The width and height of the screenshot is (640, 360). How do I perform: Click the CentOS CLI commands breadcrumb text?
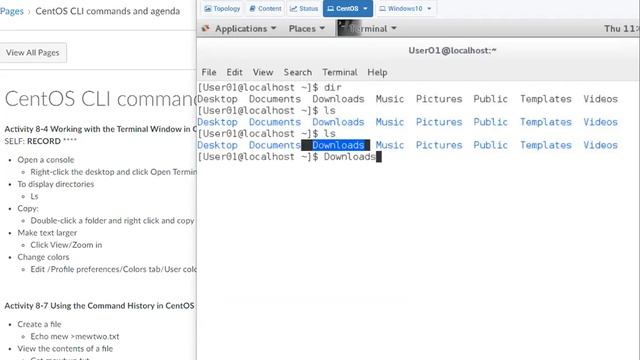[108, 11]
